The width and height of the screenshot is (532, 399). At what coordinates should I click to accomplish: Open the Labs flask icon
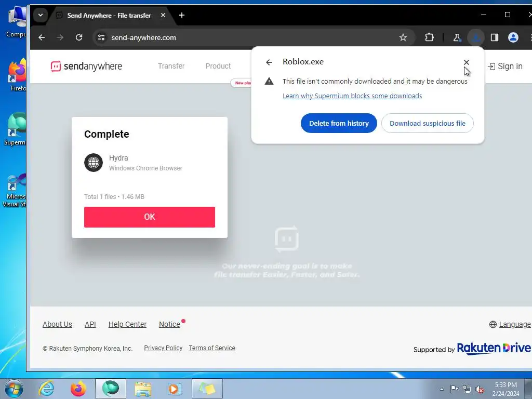pyautogui.click(x=457, y=37)
